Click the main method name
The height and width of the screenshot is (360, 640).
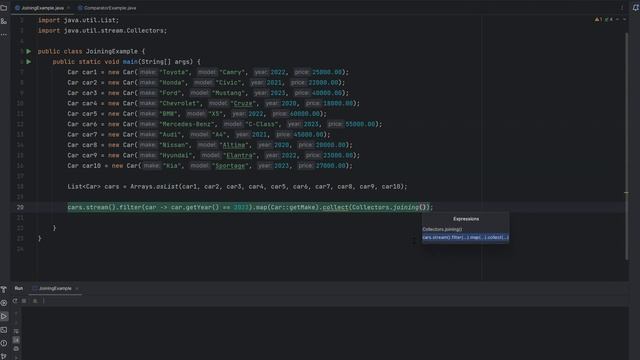pos(130,62)
